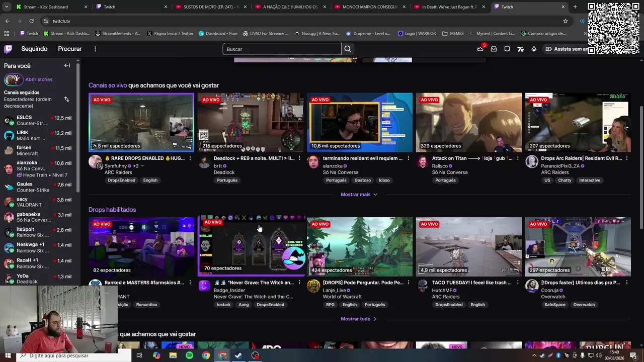The height and width of the screenshot is (362, 644).
Task: Click the Buscar search field
Action: point(282,49)
